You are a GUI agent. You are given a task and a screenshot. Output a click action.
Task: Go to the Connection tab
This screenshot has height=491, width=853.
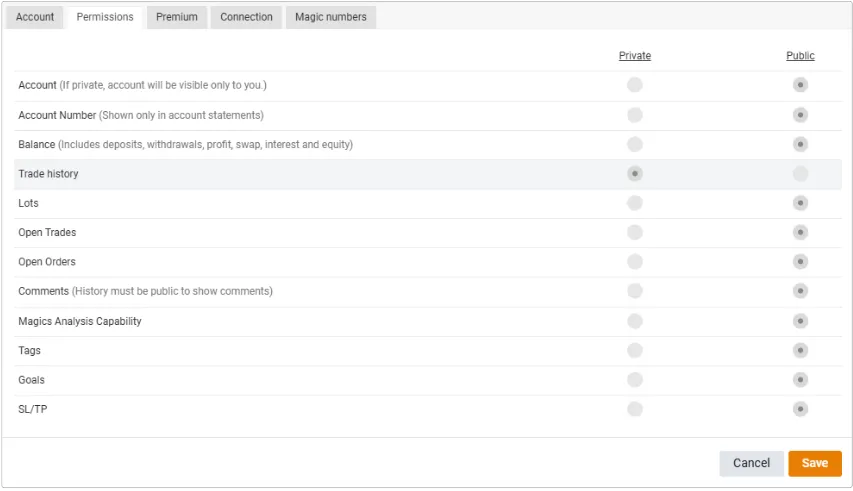[x=246, y=17]
